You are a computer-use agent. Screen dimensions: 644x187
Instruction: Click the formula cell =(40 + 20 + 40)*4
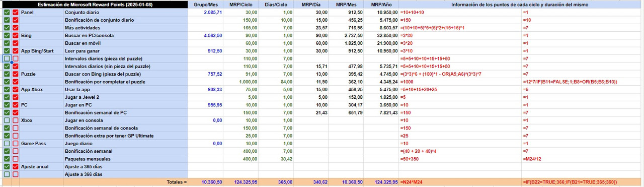click(460, 151)
